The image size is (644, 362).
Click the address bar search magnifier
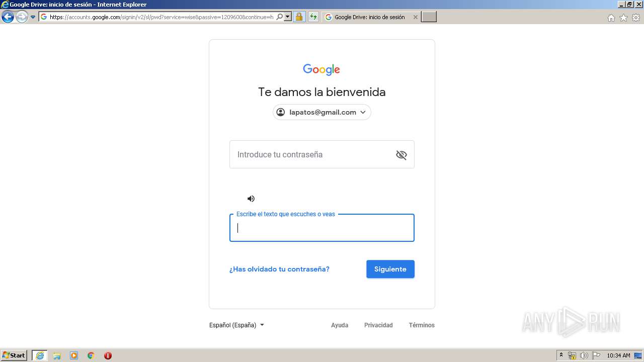[x=280, y=17]
